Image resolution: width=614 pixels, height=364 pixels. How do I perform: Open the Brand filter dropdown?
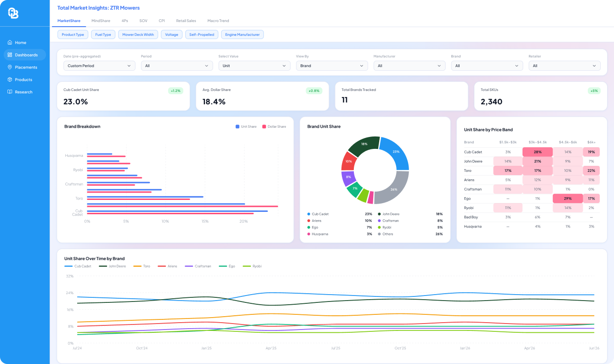click(x=487, y=66)
